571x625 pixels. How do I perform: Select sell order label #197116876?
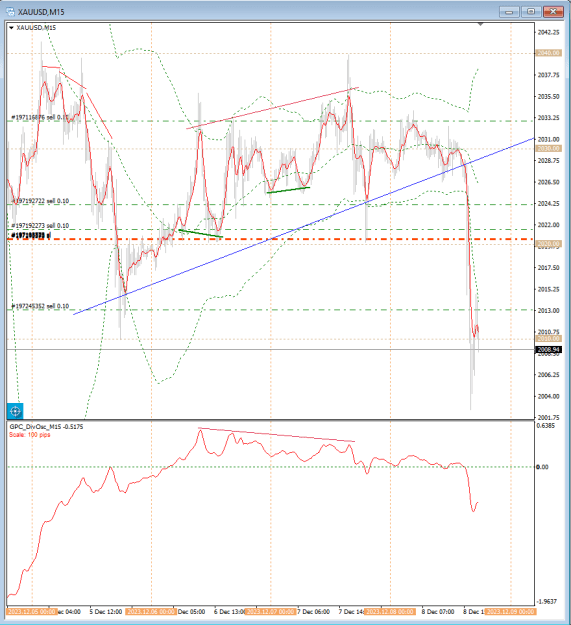coord(40,117)
